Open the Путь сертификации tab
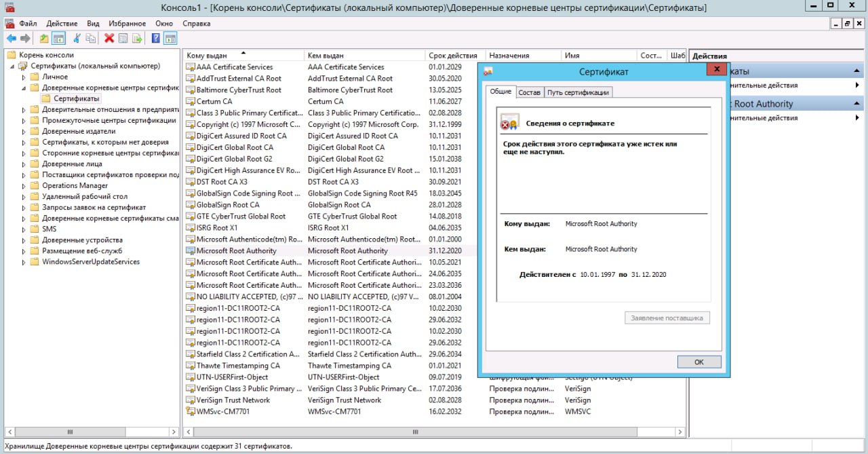 (x=578, y=92)
